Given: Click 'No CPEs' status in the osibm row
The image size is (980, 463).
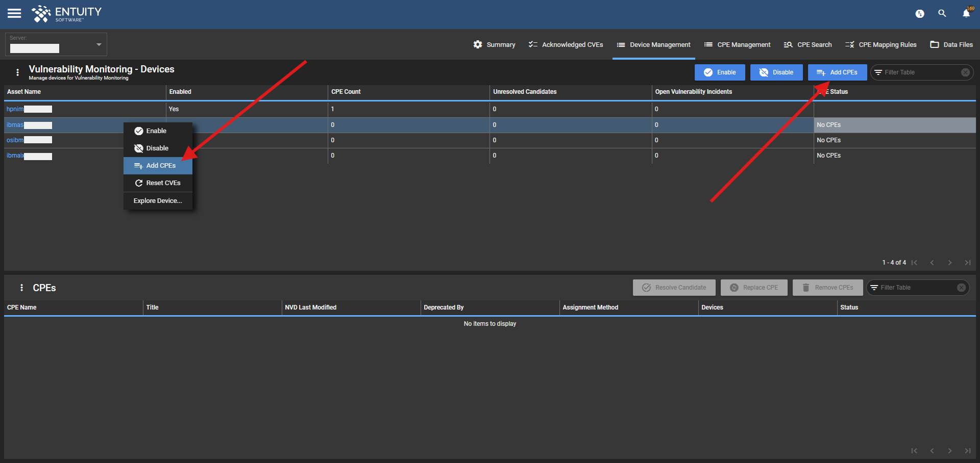Looking at the screenshot, I should (829, 140).
